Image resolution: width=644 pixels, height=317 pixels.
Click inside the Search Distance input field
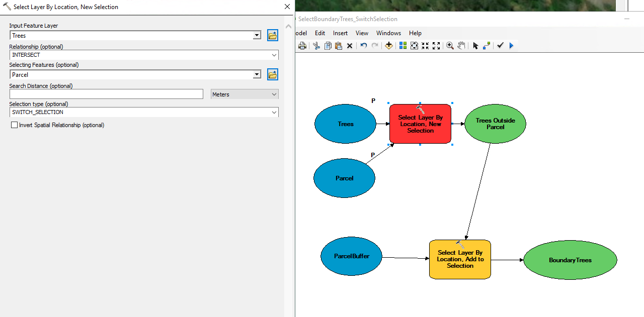pos(106,94)
